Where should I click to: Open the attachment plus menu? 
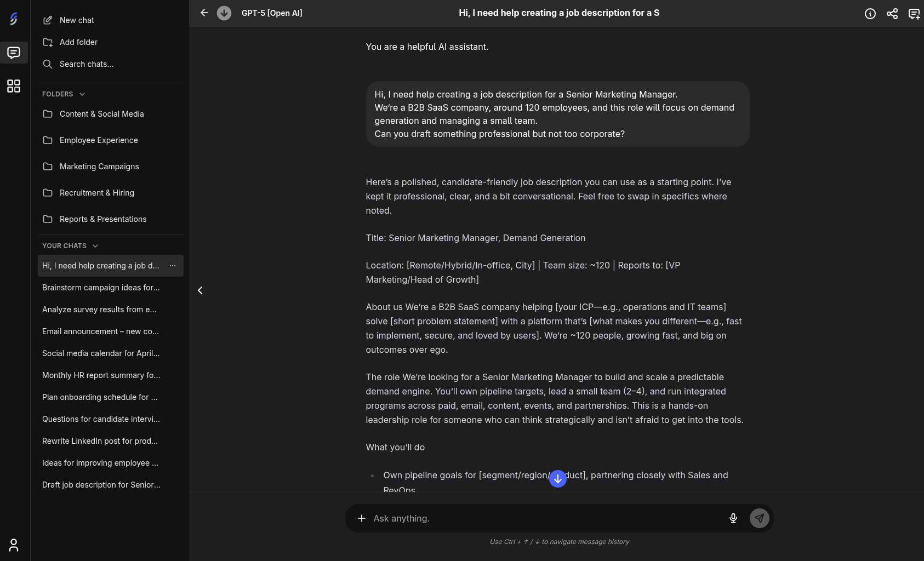tap(362, 518)
